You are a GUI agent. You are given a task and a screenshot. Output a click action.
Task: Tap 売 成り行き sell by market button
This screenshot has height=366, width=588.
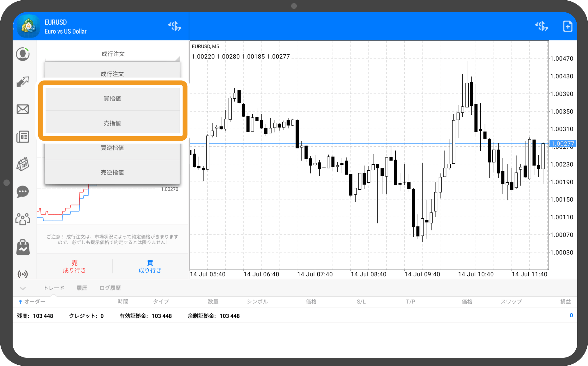pyautogui.click(x=75, y=266)
